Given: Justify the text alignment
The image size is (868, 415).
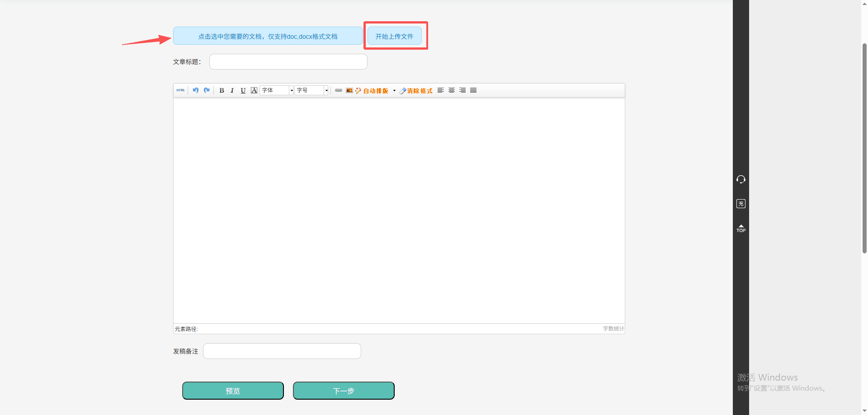Looking at the screenshot, I should tap(473, 90).
